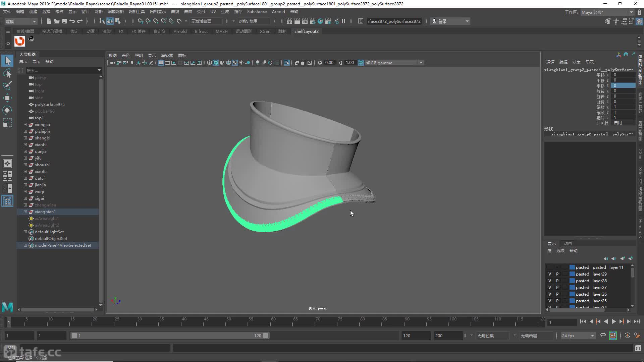Open the outliner search filter dropdown arrow
This screenshot has height=362, width=644.
(x=99, y=70)
